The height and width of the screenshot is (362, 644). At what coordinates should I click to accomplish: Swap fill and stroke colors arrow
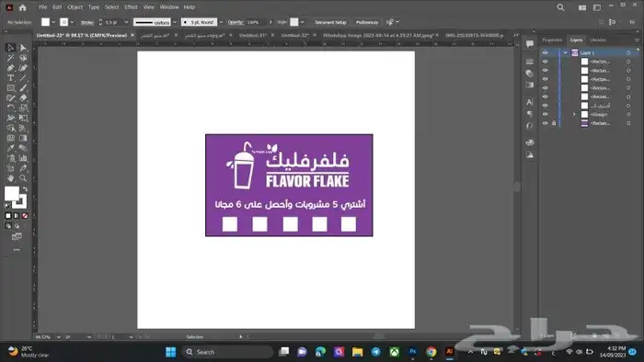coord(26,189)
